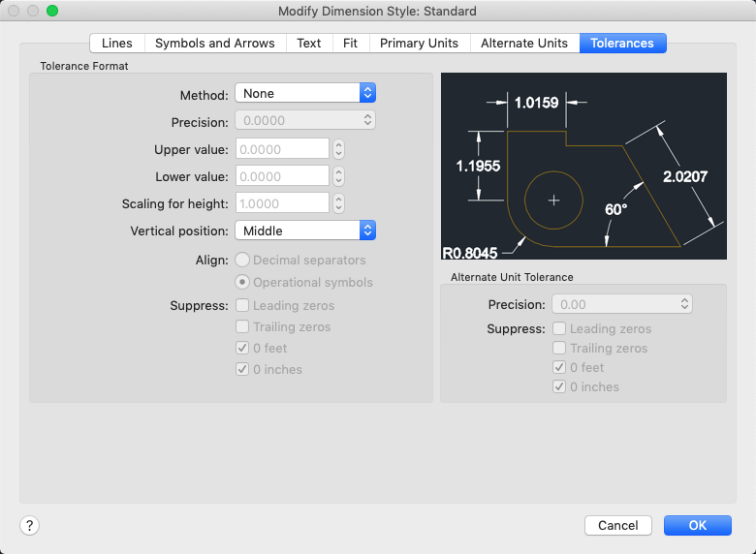Open the Vertical position dropdown
This screenshot has height=554, width=756.
(304, 231)
